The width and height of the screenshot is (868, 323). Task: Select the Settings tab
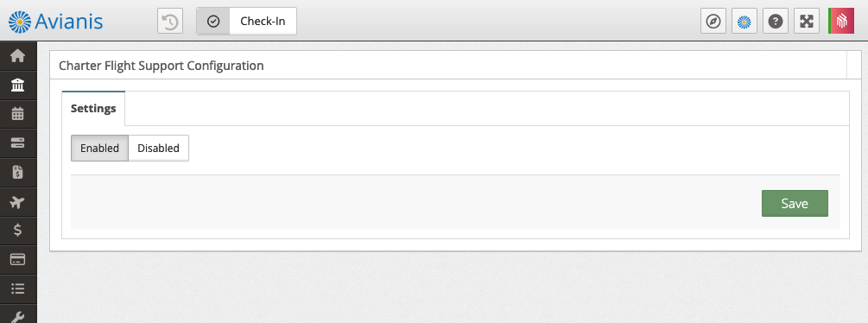(x=93, y=109)
